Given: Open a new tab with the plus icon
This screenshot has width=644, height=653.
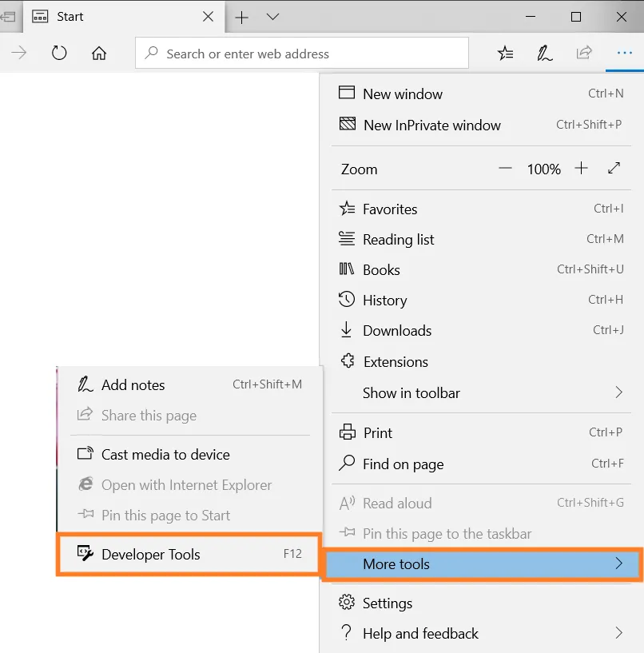Looking at the screenshot, I should [241, 17].
